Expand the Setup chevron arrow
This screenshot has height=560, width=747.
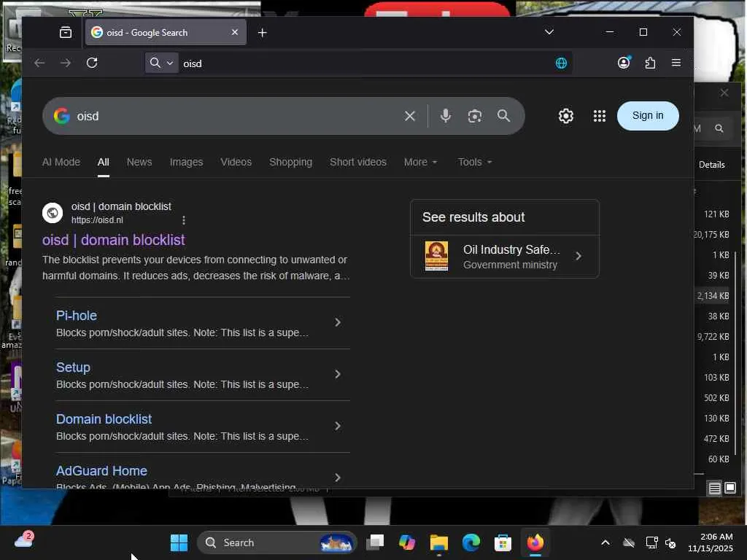pos(338,374)
